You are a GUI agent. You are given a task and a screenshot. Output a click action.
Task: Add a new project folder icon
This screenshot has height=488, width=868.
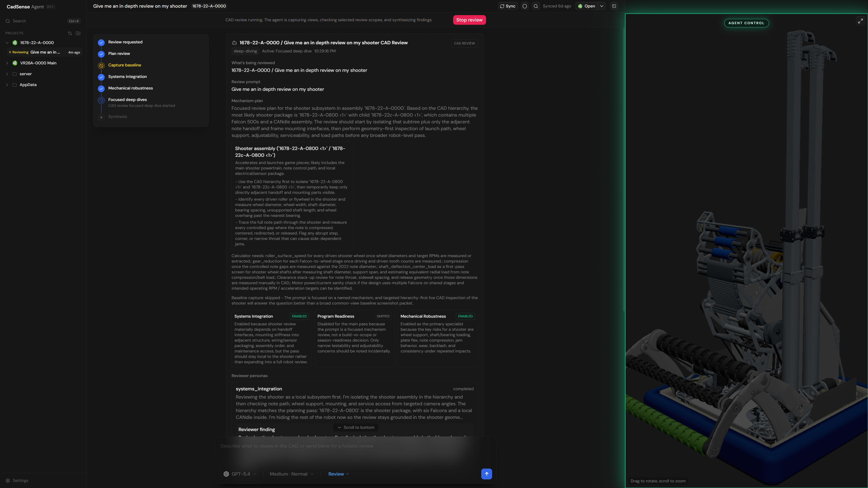tap(78, 33)
